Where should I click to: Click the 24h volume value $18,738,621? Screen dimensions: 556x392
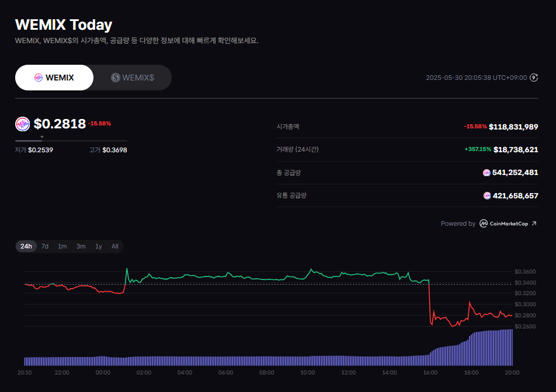click(516, 149)
